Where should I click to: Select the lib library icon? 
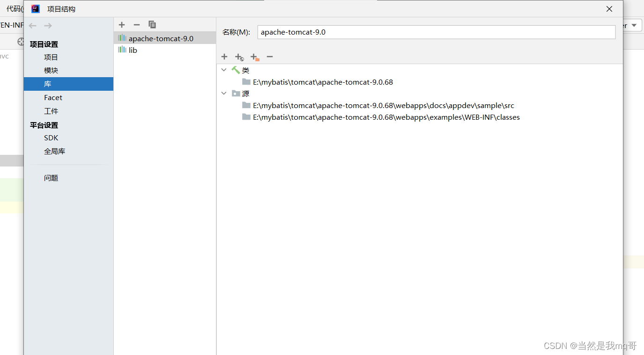(x=122, y=50)
